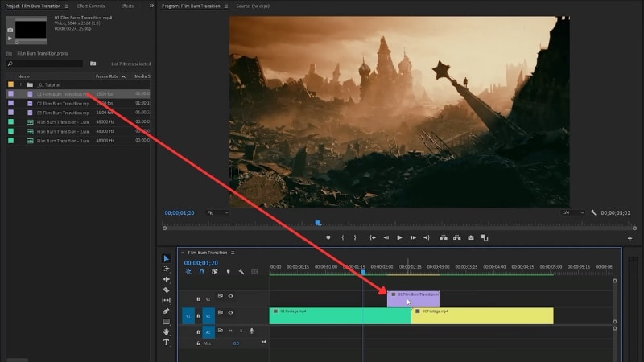Toggle V1 track output eye
This screenshot has width=644, height=362.
231,313
